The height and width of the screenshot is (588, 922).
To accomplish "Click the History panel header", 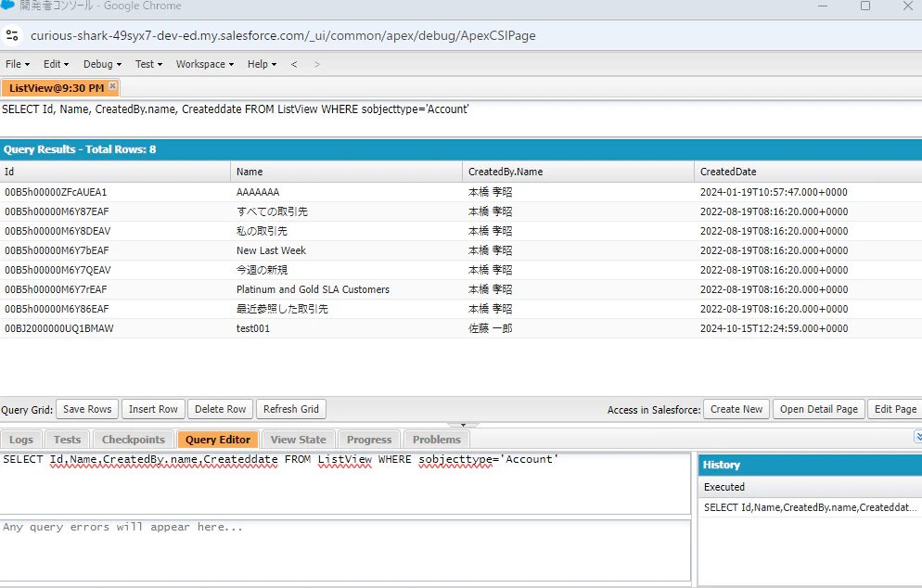I will pos(810,465).
